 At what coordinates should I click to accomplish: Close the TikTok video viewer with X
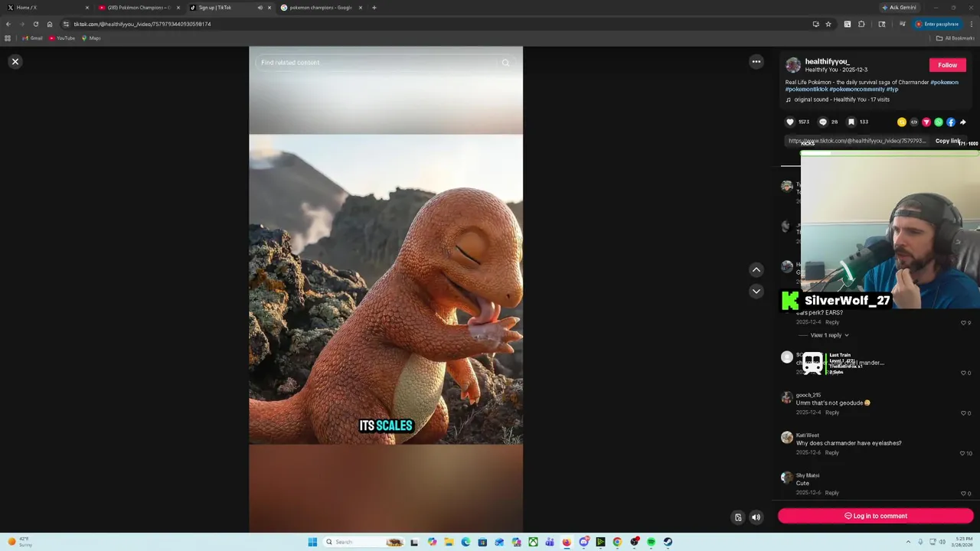click(15, 61)
